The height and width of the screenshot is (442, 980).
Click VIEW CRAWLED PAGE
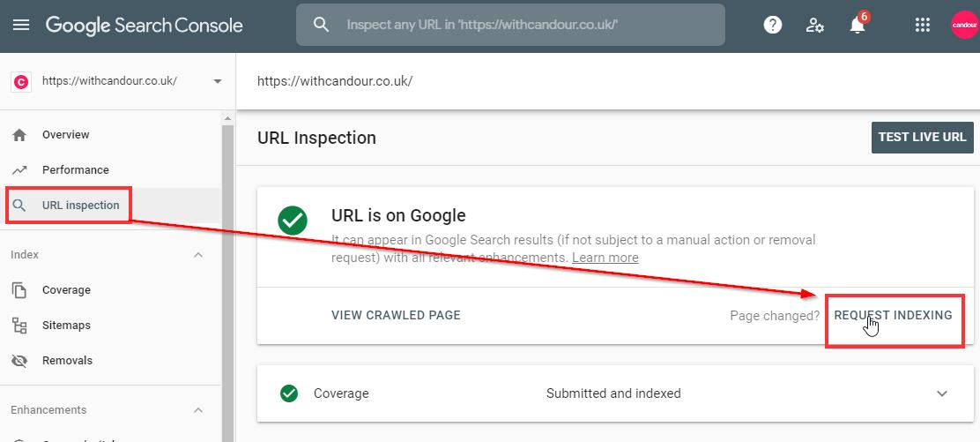pos(396,315)
